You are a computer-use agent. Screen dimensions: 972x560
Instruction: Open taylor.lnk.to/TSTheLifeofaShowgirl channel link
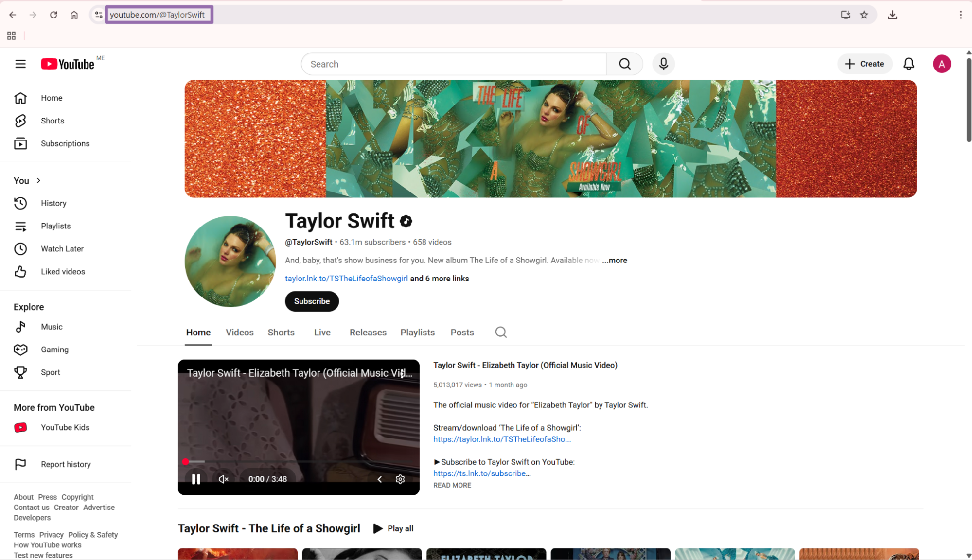tap(346, 279)
